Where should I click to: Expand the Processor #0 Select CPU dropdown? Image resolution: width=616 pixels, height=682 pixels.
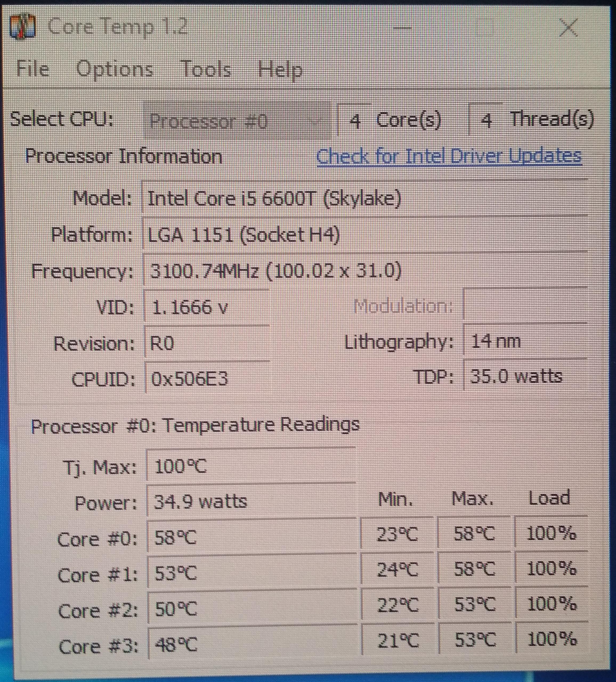(237, 120)
